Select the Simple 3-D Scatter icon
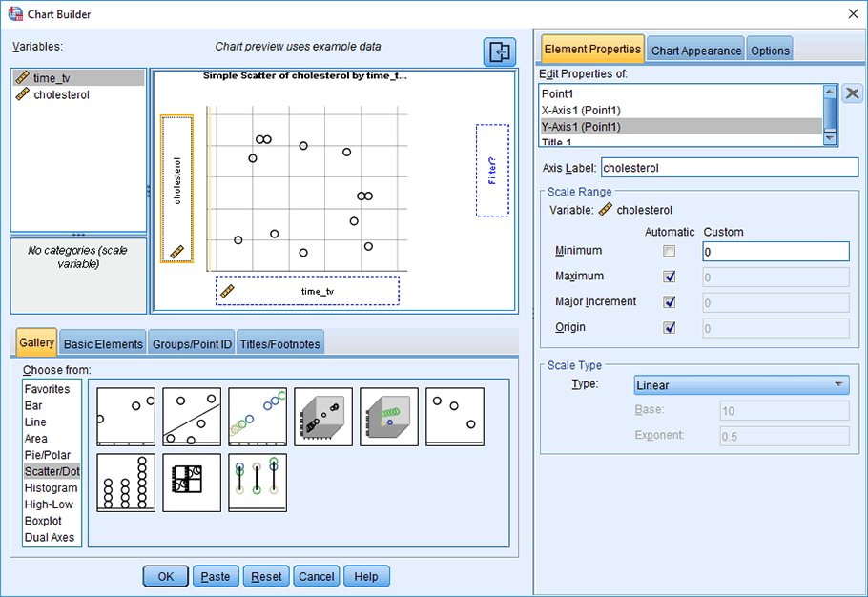The width and height of the screenshot is (868, 597). coord(323,417)
